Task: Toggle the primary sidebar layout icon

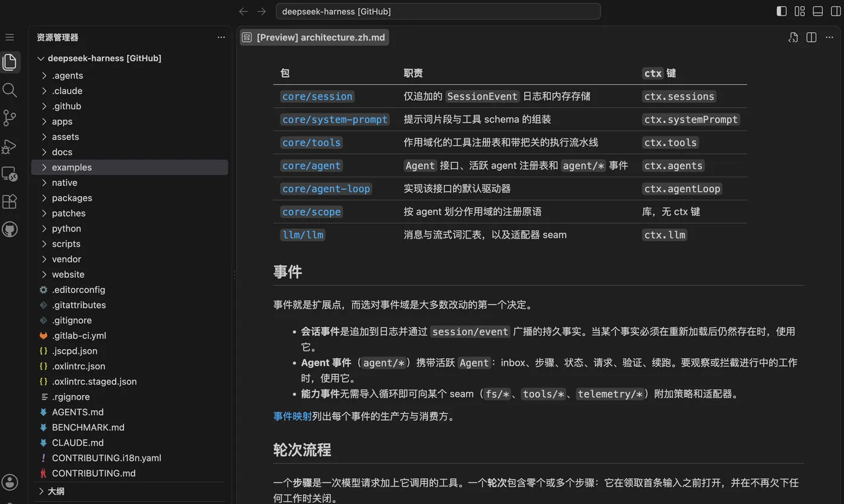Action: pos(781,11)
